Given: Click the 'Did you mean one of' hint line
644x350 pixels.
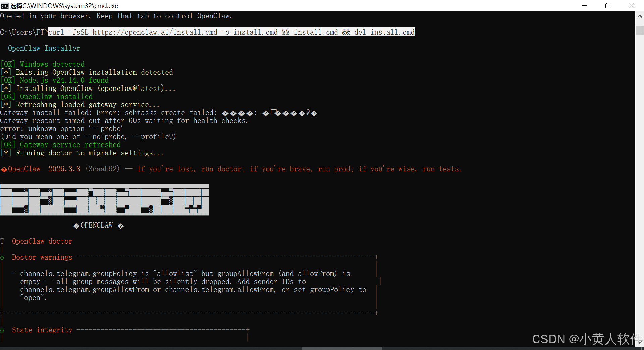Looking at the screenshot, I should click(x=88, y=137).
